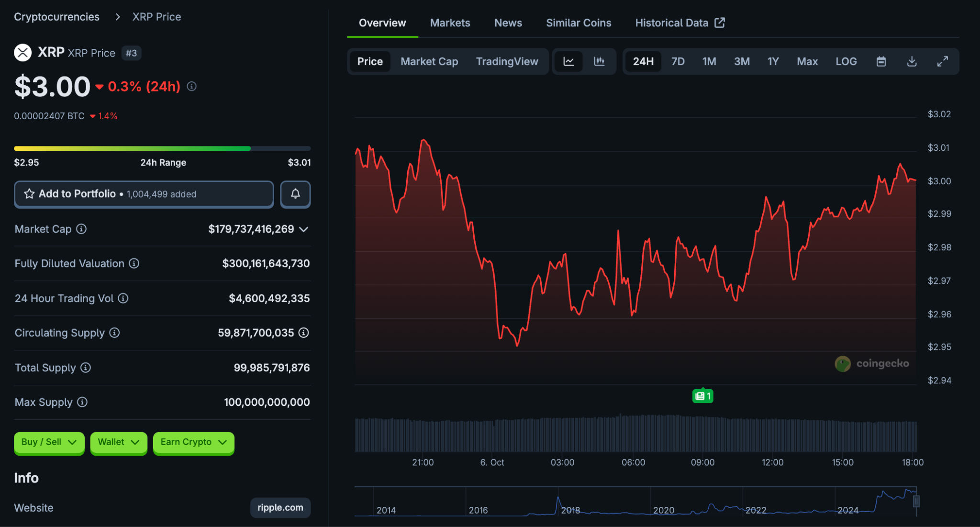Select the 7D time range
980x527 pixels.
[x=678, y=61]
